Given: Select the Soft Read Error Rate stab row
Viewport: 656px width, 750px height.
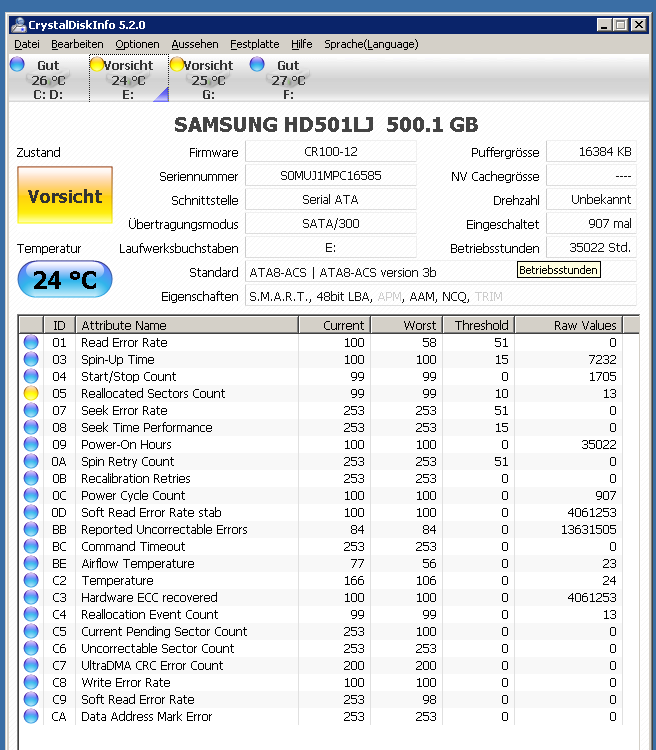Looking at the screenshot, I should tap(321, 512).
